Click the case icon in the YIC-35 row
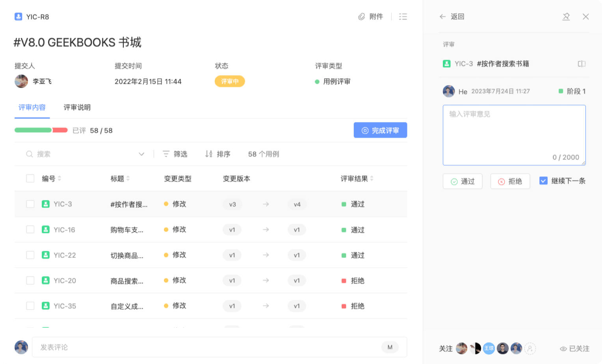The image size is (602, 364). [46, 306]
